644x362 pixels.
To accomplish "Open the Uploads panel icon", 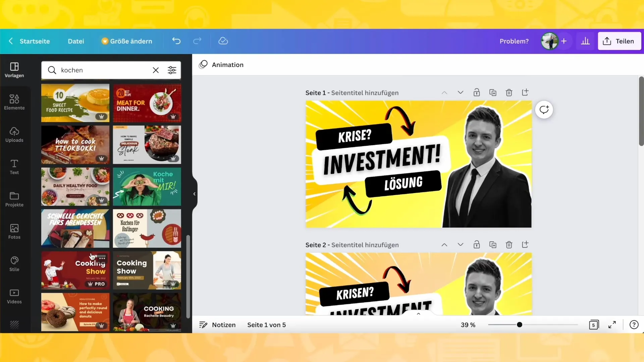I will [x=14, y=134].
